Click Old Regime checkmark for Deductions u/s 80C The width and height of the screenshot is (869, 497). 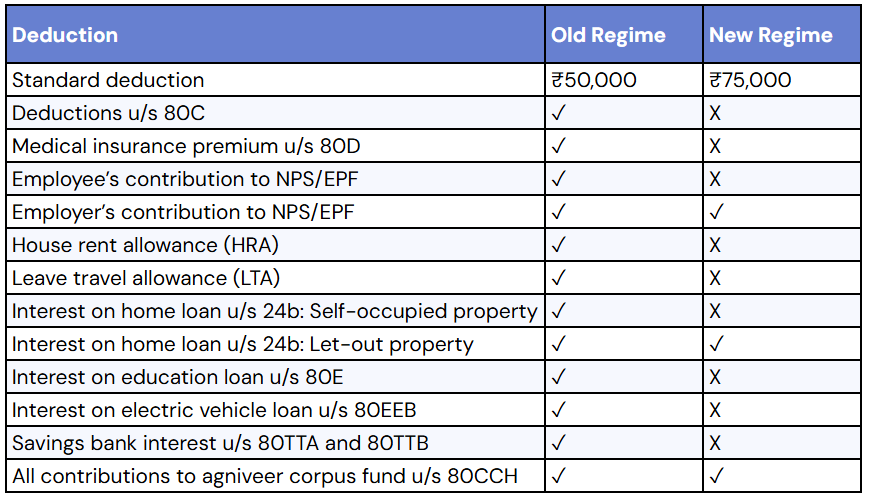(x=558, y=113)
